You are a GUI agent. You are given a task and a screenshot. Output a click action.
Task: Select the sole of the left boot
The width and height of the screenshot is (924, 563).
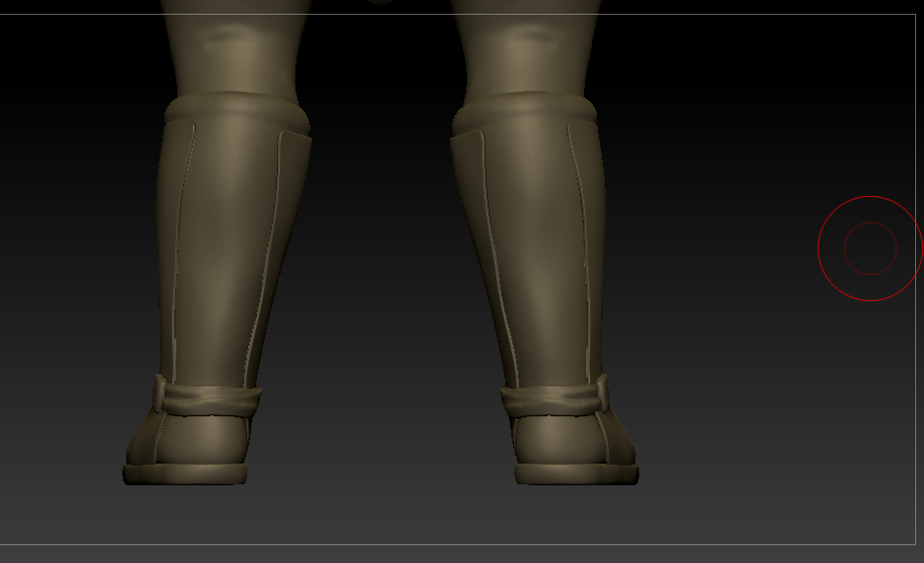click(x=184, y=474)
